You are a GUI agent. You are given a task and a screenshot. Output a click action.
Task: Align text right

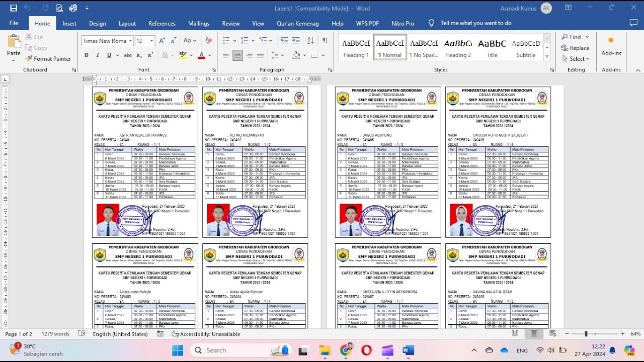[x=249, y=55]
